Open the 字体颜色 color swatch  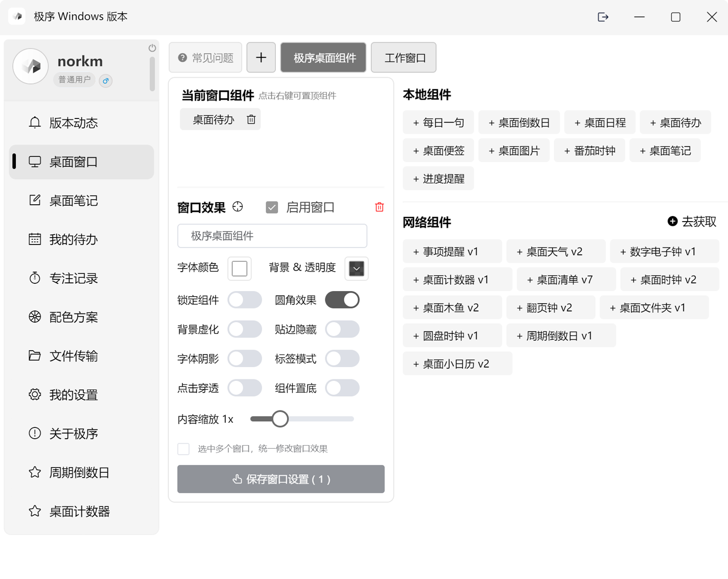click(240, 268)
